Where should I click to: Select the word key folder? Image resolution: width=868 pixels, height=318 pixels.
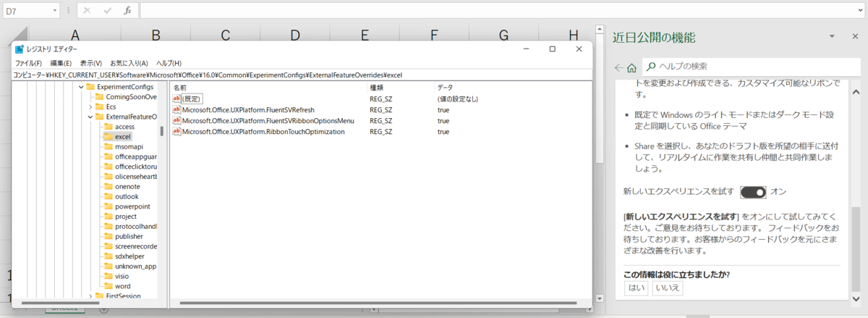pos(117,286)
